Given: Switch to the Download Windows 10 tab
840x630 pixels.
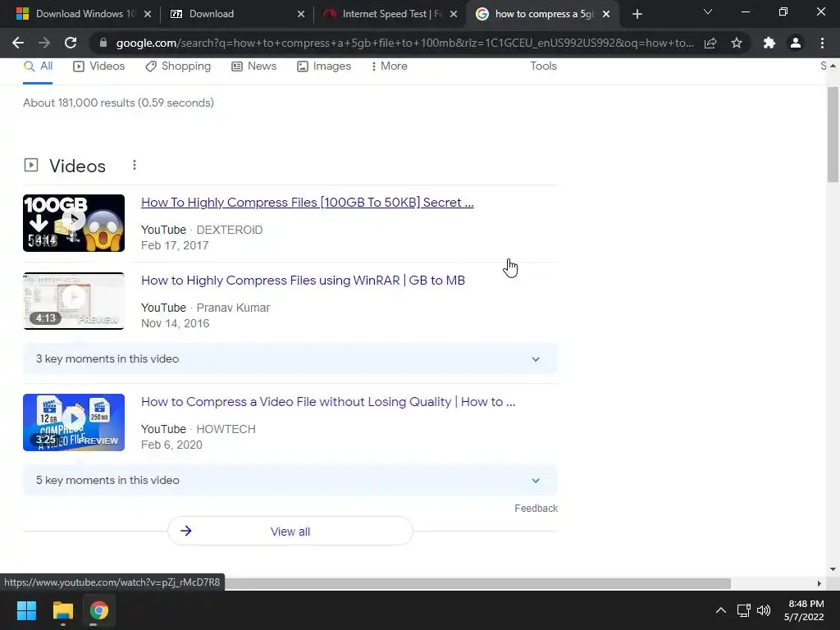Looking at the screenshot, I should pyautogui.click(x=79, y=14).
